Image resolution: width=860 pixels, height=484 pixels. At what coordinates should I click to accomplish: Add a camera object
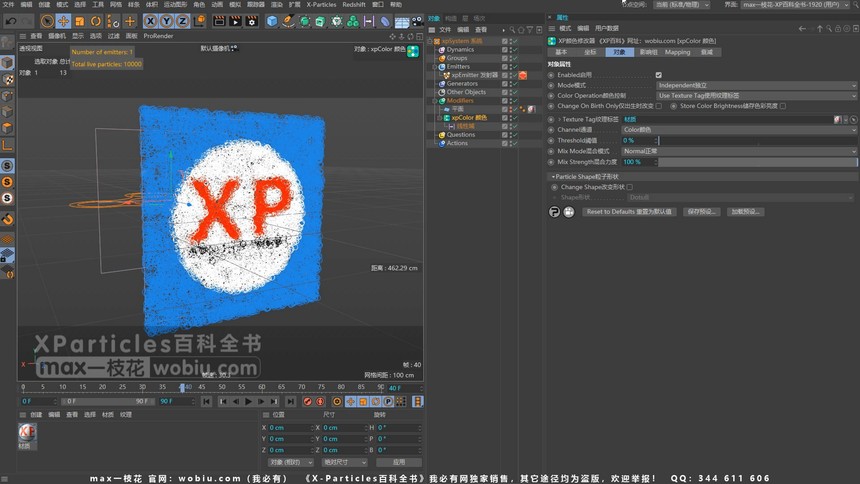click(x=417, y=21)
